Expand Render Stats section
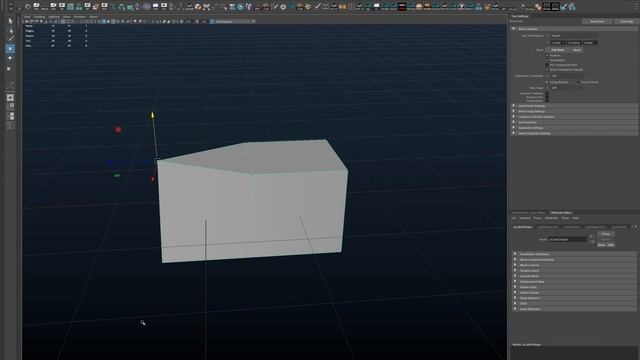Screen dimensions: 640x360 click(575, 287)
